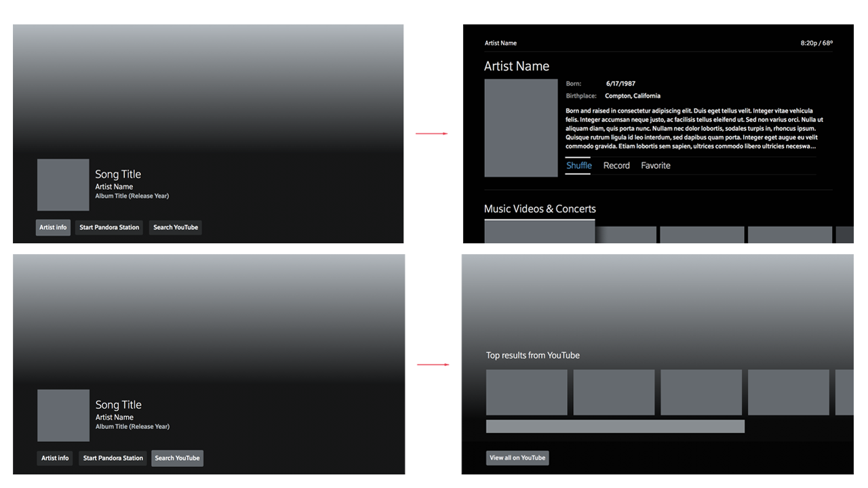
Task: Open the second Top results from YouTube thumbnail
Action: (614, 392)
